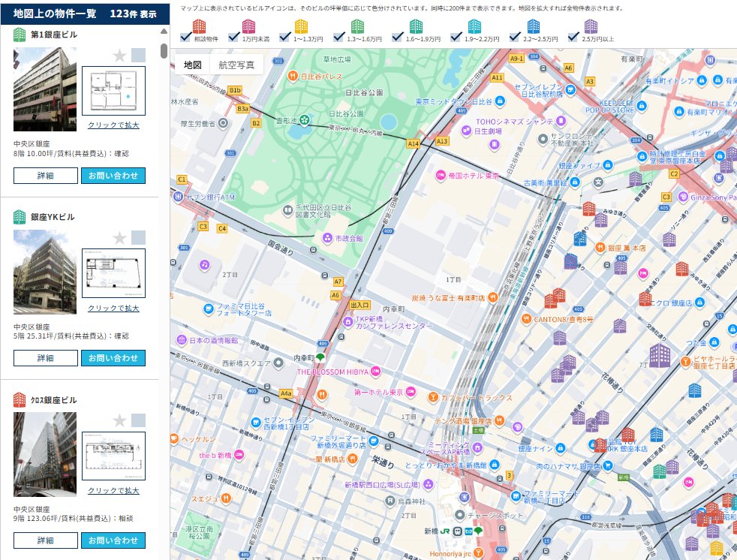
Task: Select the 帝国ホテル東京 hotel pin
Action: click(441, 176)
